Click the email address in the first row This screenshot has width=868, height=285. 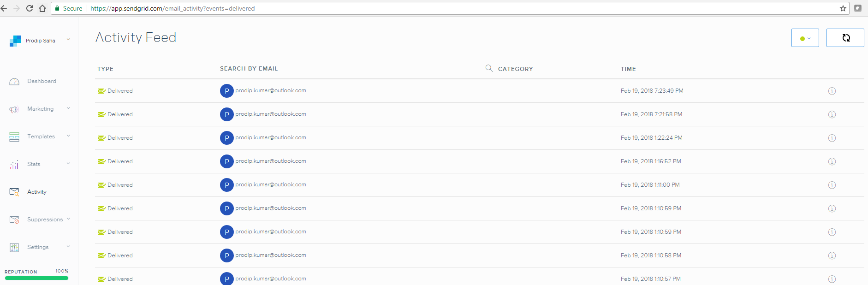pyautogui.click(x=270, y=91)
